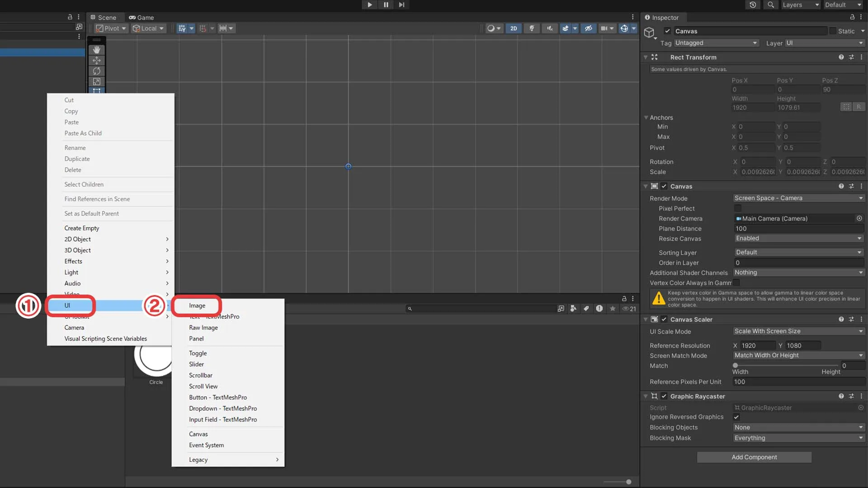Toggle scene lighting bulb icon
This screenshot has width=868, height=488.
click(x=532, y=28)
